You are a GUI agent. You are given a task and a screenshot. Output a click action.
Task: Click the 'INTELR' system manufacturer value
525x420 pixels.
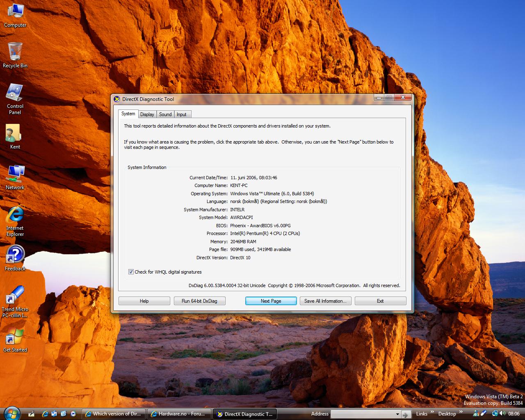click(237, 210)
